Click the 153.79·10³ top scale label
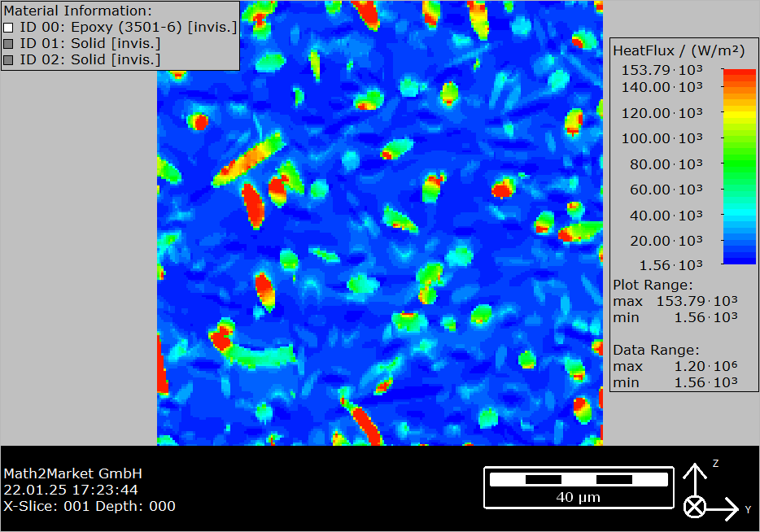Image resolution: width=760 pixels, height=532 pixels. point(662,70)
